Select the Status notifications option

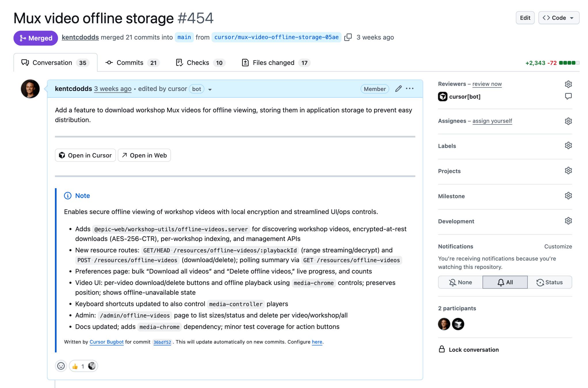[x=549, y=282]
